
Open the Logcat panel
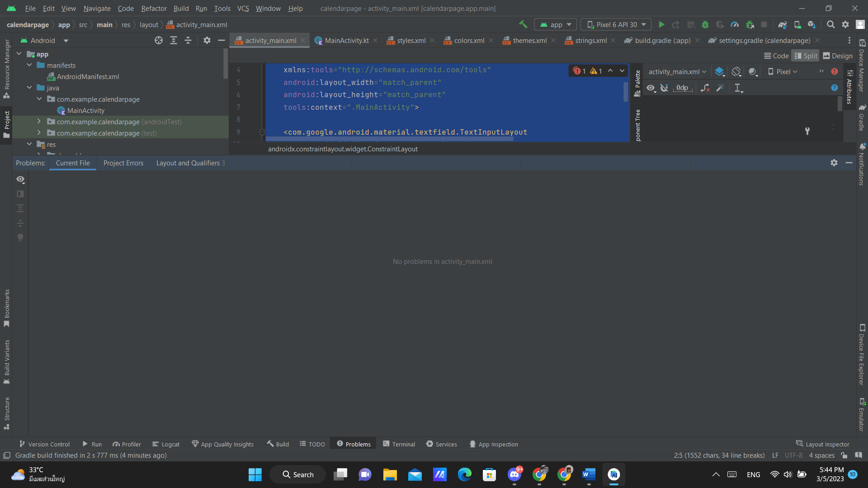click(x=165, y=444)
